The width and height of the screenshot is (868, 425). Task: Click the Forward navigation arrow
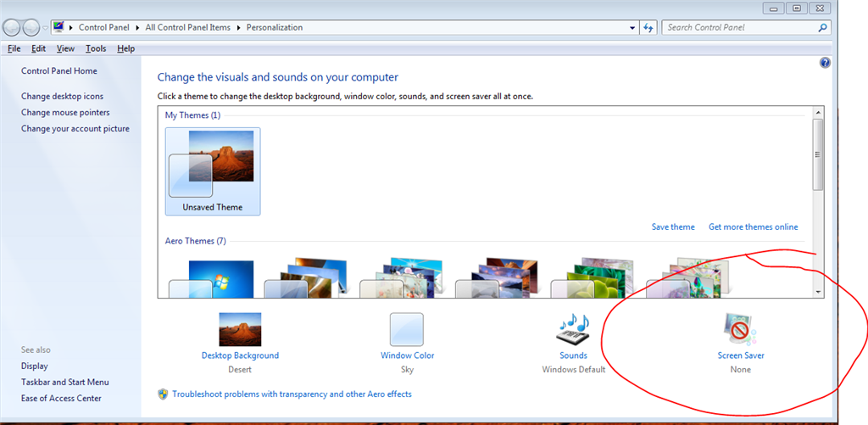(x=31, y=27)
